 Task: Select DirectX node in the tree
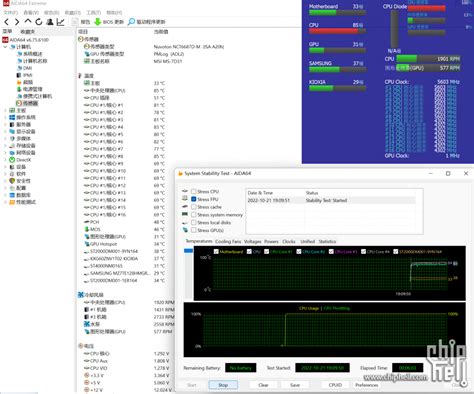point(20,160)
